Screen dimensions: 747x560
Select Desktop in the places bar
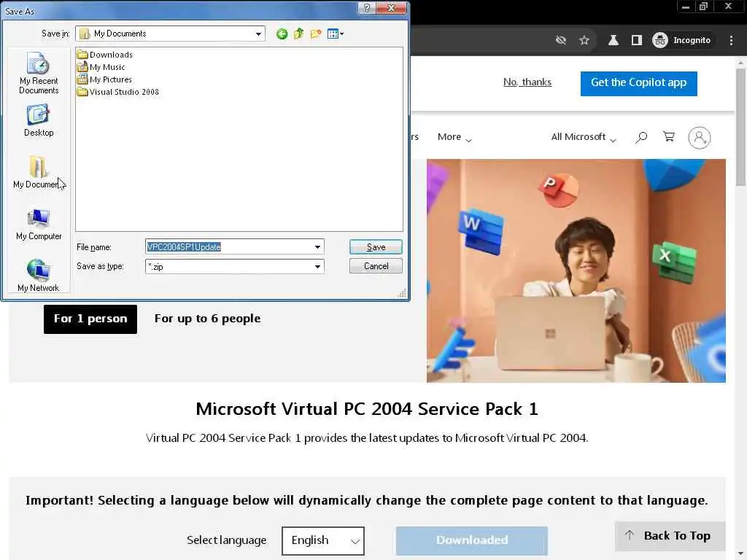(39, 121)
